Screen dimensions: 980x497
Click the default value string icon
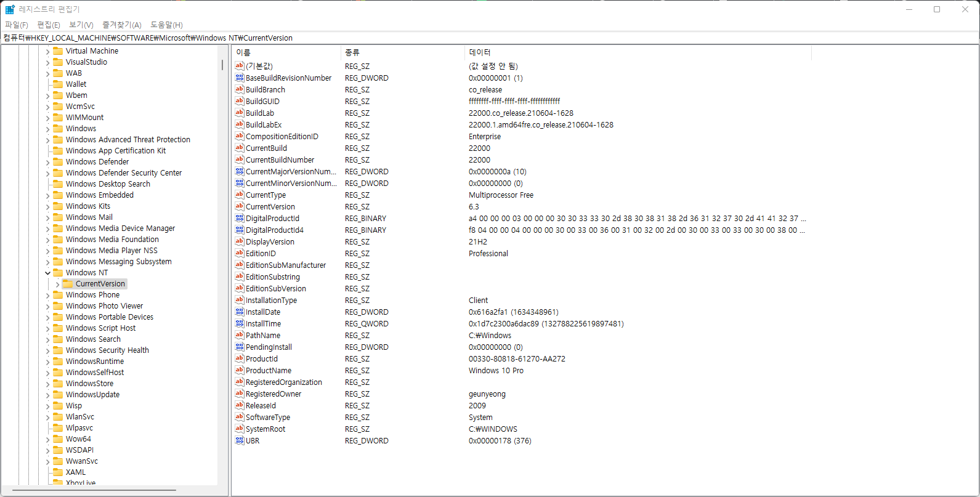(x=240, y=66)
